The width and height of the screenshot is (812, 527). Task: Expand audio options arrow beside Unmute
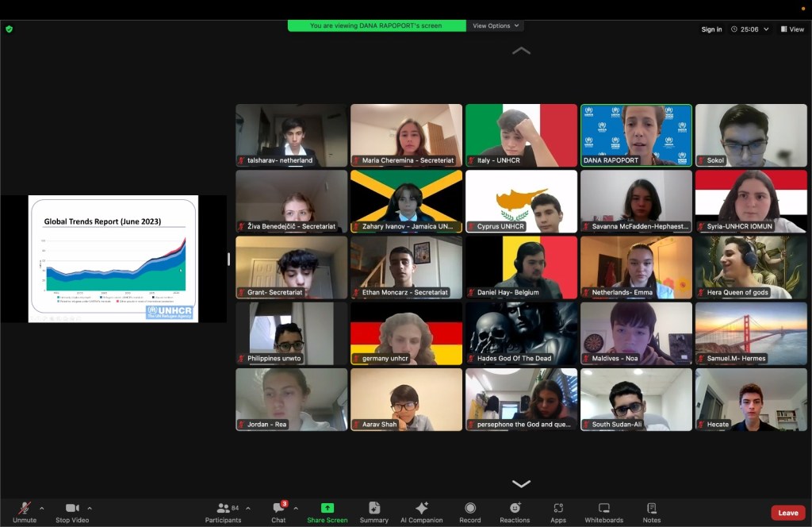(x=42, y=508)
